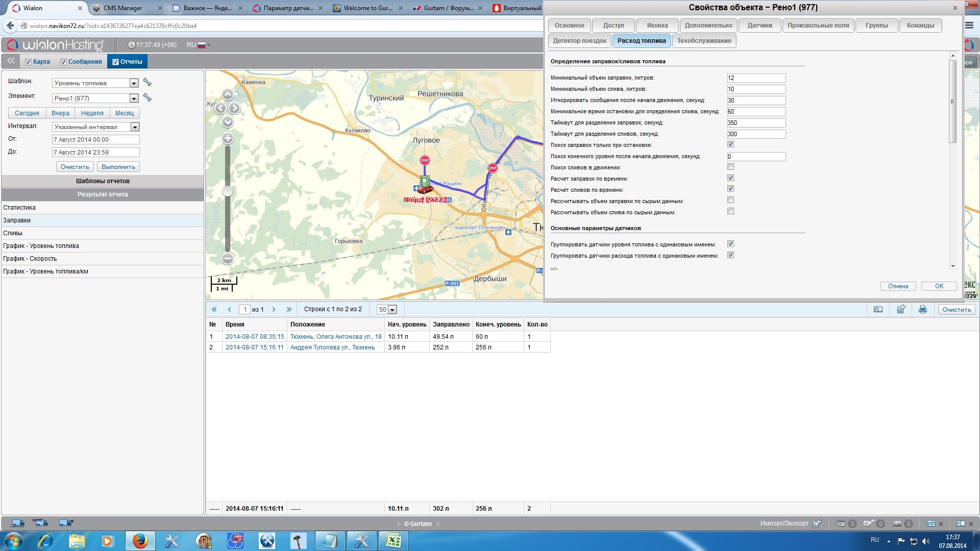This screenshot has width=980, height=551.
Task: Toggle the Сообщения panel checkbox
Action: click(64, 62)
